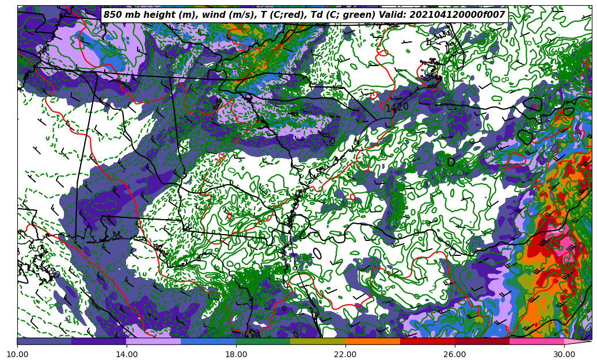This screenshot has height=364, width=597.
Task: Click the '22.00' colorbar tick label
Action: pos(345,354)
